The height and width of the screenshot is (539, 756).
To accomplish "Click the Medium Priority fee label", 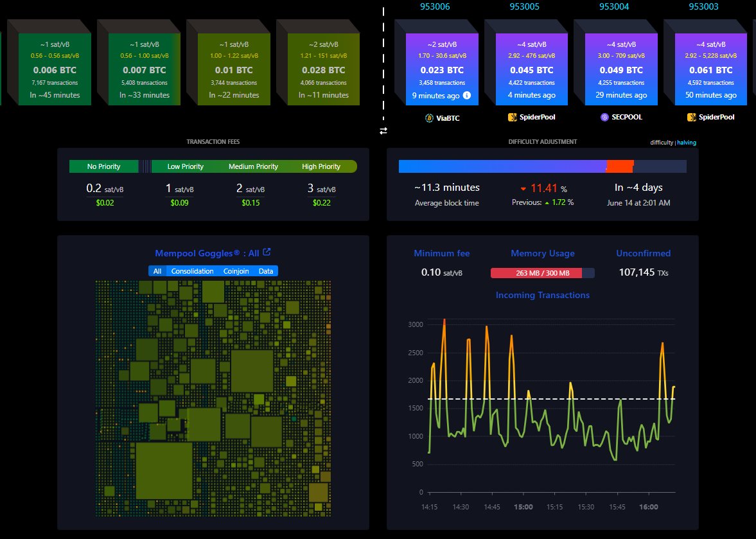I will (253, 166).
